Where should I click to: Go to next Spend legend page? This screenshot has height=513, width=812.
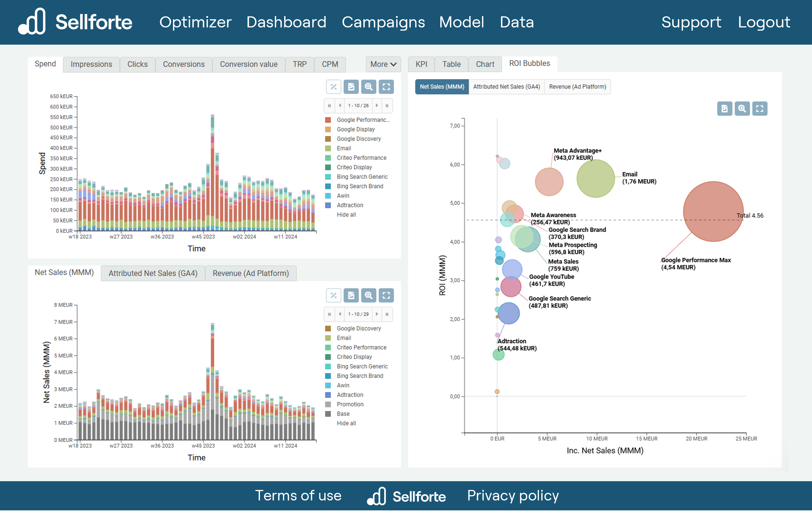click(377, 106)
